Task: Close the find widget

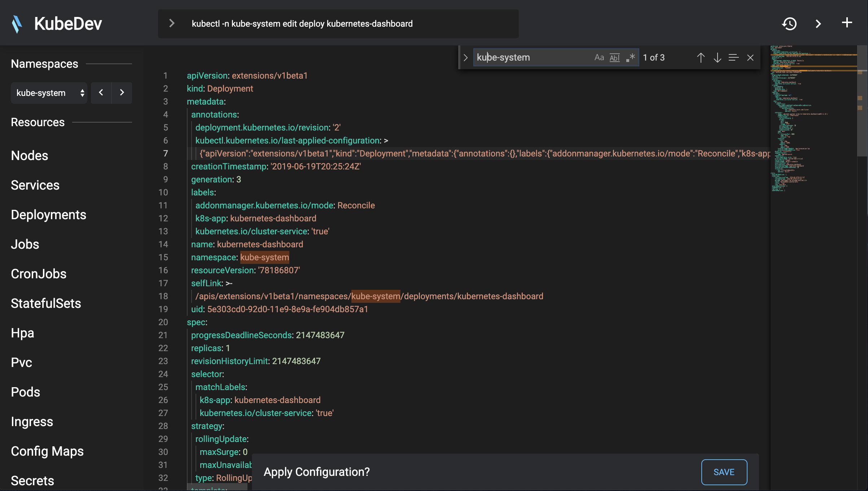Action: [750, 58]
